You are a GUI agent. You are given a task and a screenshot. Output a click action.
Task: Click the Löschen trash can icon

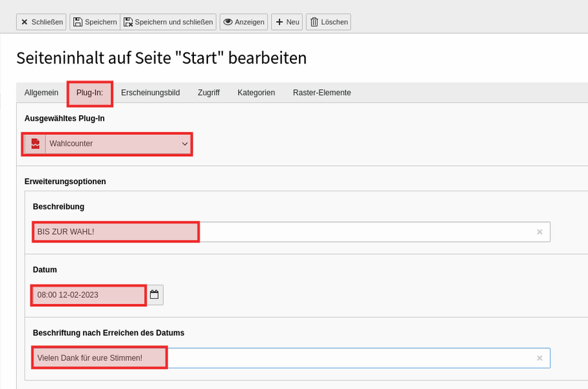[x=314, y=22]
